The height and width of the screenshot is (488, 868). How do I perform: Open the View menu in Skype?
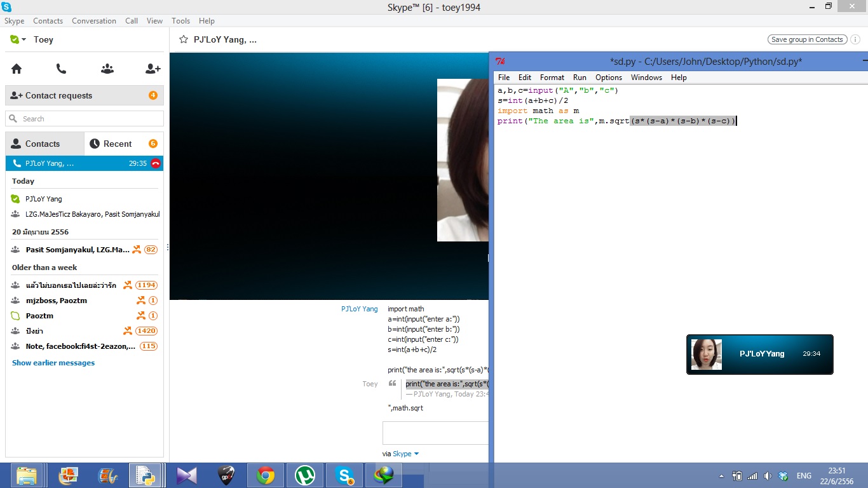coord(155,21)
